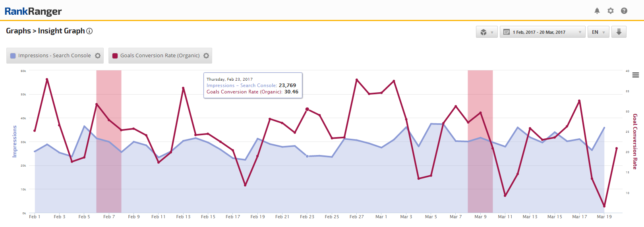
Task: Click the crimson Goals Conversion color swatch
Action: (115, 56)
